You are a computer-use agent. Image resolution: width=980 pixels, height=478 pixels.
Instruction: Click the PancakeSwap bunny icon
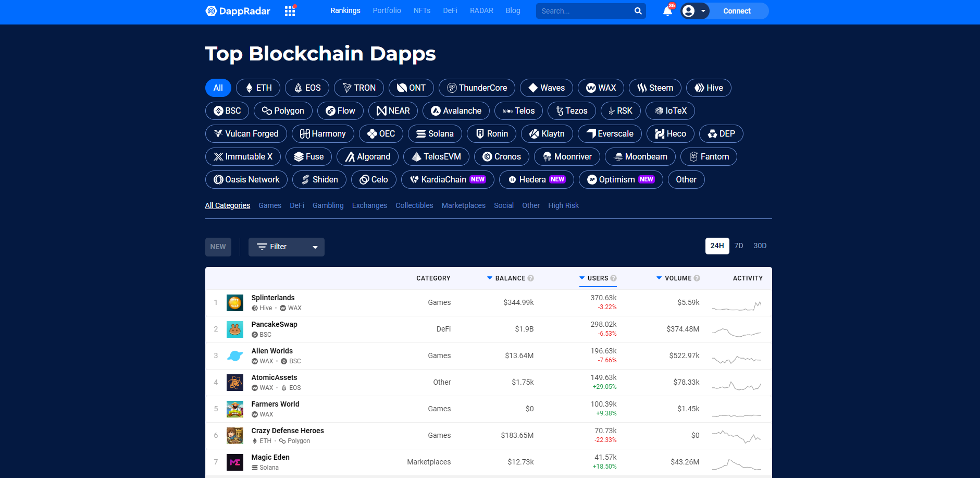click(x=235, y=329)
